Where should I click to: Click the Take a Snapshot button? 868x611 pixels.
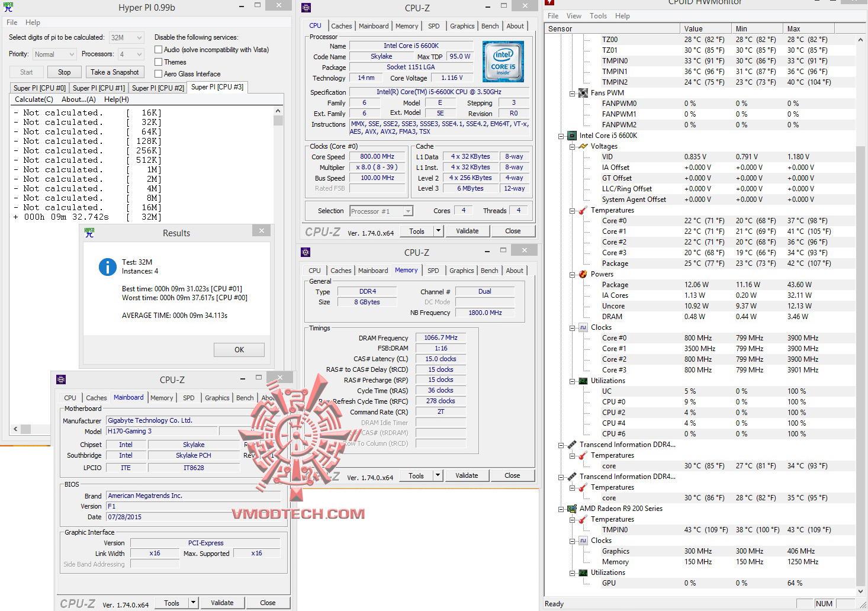coord(115,72)
